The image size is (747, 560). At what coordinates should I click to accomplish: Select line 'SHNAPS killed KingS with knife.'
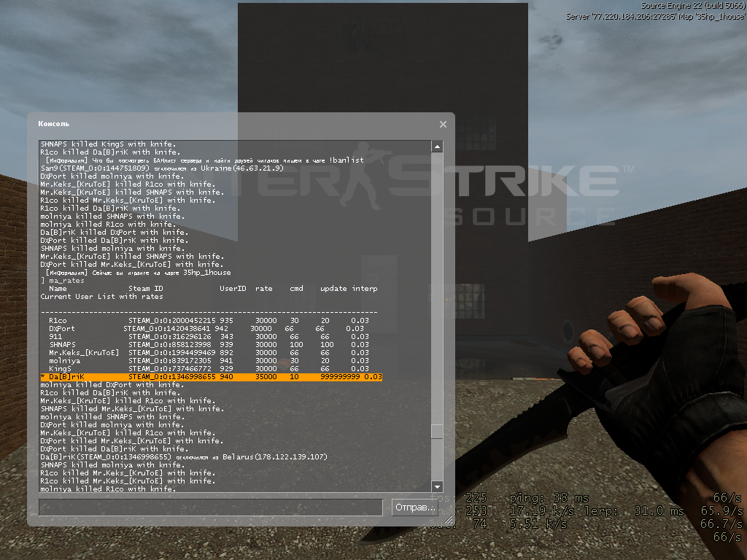pos(108,144)
